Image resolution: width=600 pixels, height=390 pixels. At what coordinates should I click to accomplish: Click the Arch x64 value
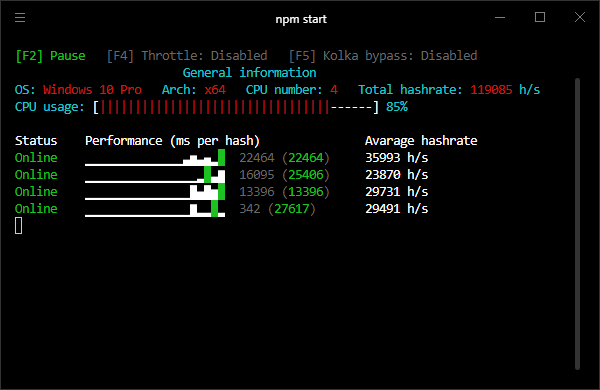215,90
